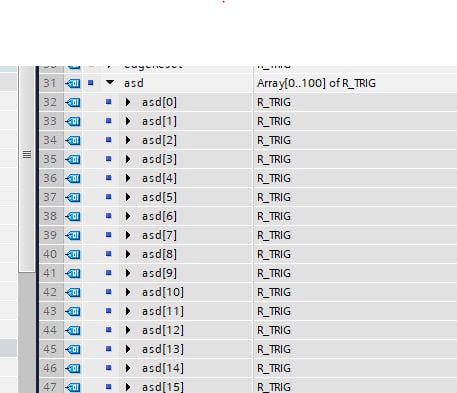Click the tag icon on row 46
This screenshot has width=457, height=393.
[x=73, y=368]
